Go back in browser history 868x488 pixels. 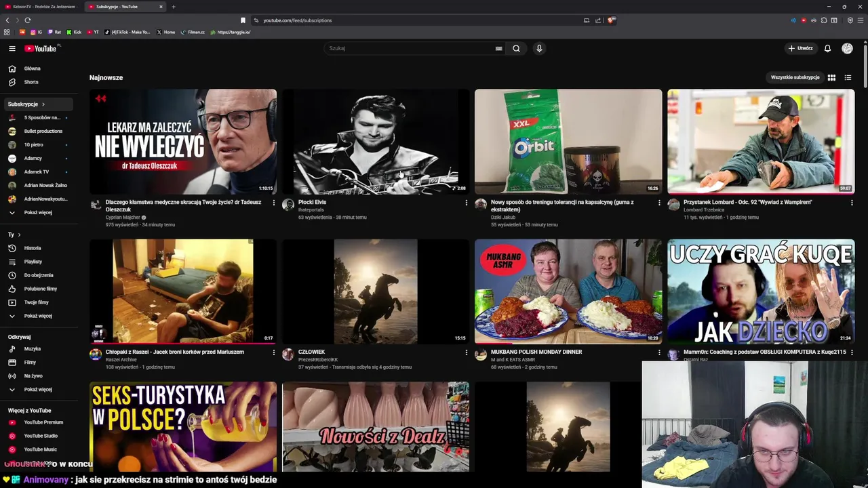tap(7, 20)
